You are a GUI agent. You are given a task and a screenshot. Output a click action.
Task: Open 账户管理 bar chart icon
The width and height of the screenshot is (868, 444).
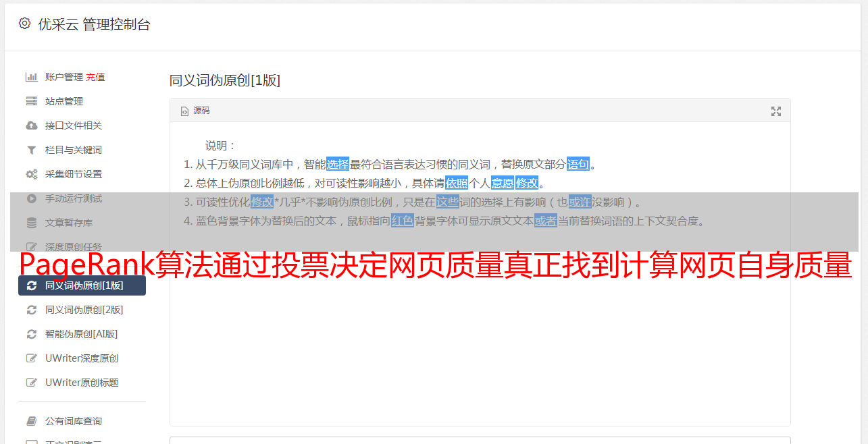(31, 77)
